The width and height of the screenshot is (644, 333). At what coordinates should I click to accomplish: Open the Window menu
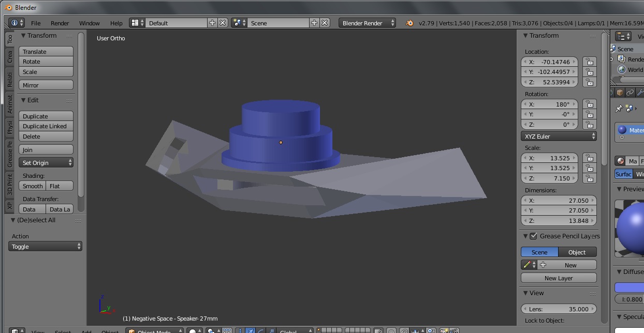click(89, 23)
